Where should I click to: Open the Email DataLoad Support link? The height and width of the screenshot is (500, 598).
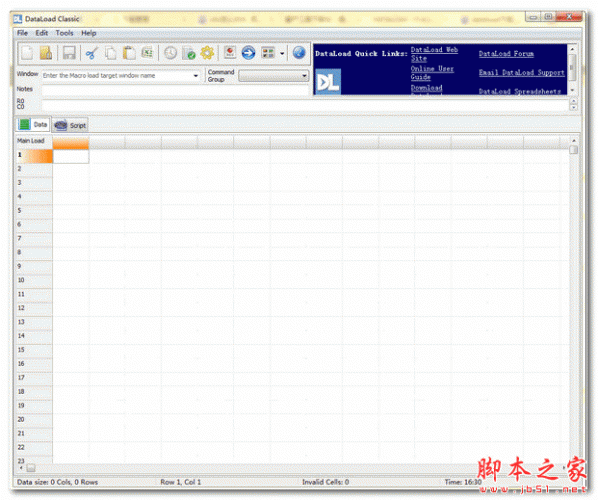521,73
